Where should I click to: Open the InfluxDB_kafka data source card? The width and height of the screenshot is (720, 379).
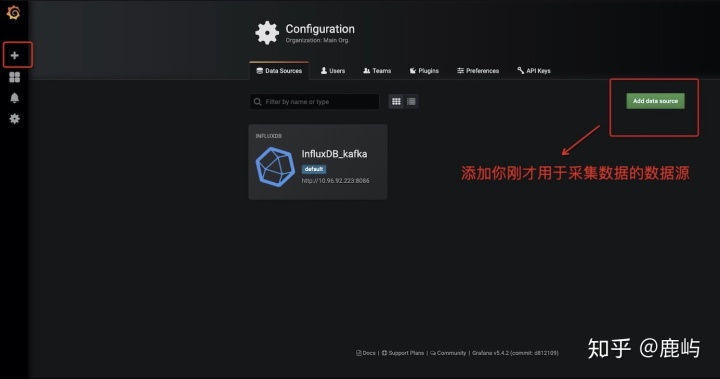click(x=318, y=162)
